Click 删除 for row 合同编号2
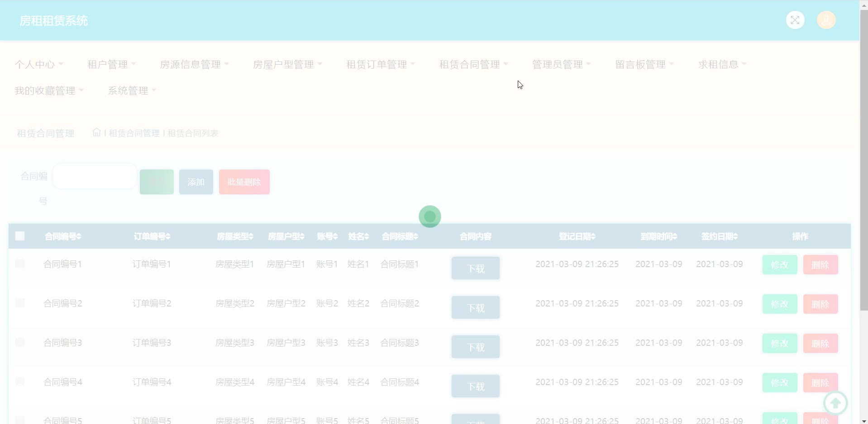The image size is (868, 424). [820, 304]
